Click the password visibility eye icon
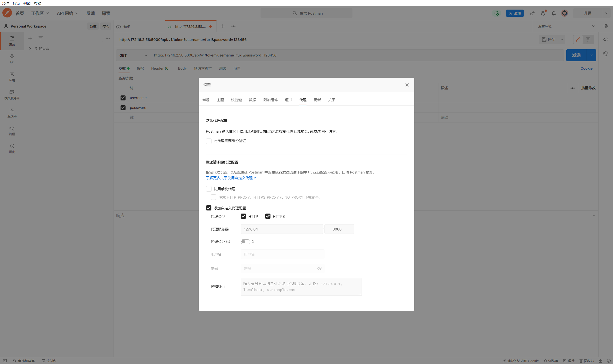Screen dimensions: 613x364 [319, 268]
